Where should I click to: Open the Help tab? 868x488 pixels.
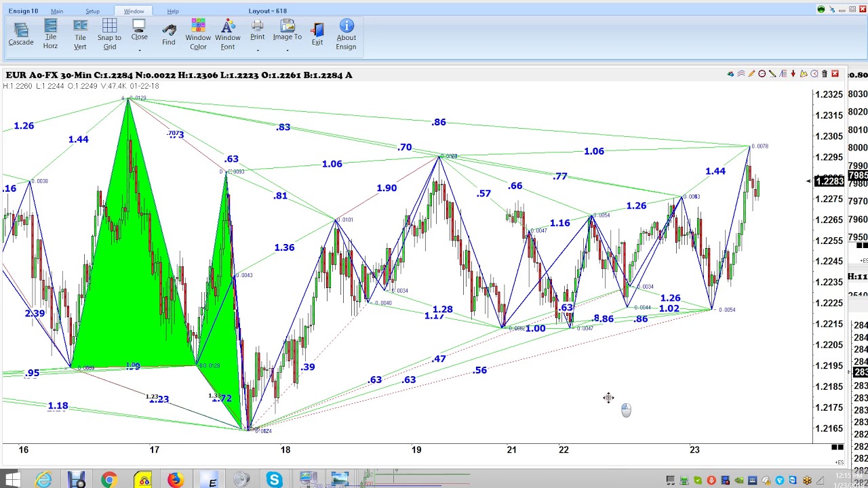[173, 11]
